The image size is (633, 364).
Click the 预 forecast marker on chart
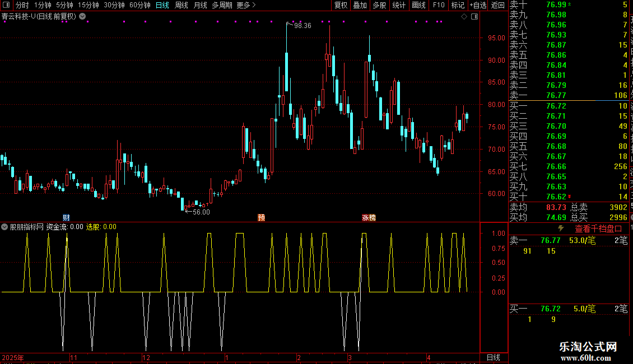click(261, 217)
